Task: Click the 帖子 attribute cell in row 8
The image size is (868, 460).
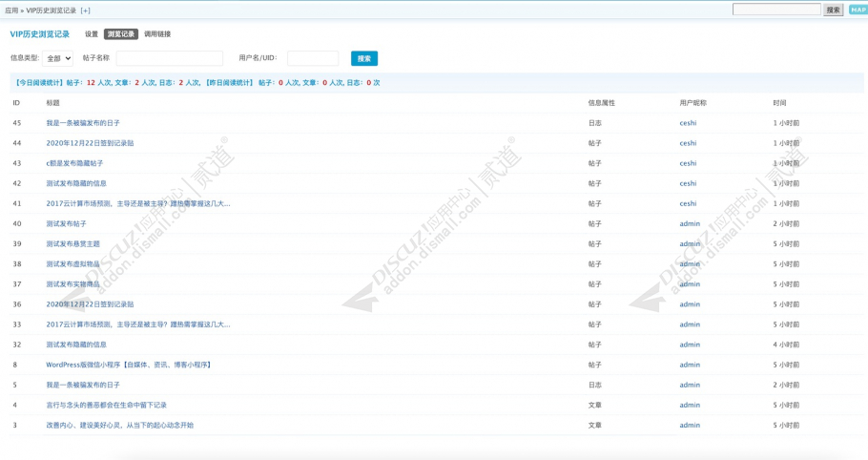Action: (595, 365)
